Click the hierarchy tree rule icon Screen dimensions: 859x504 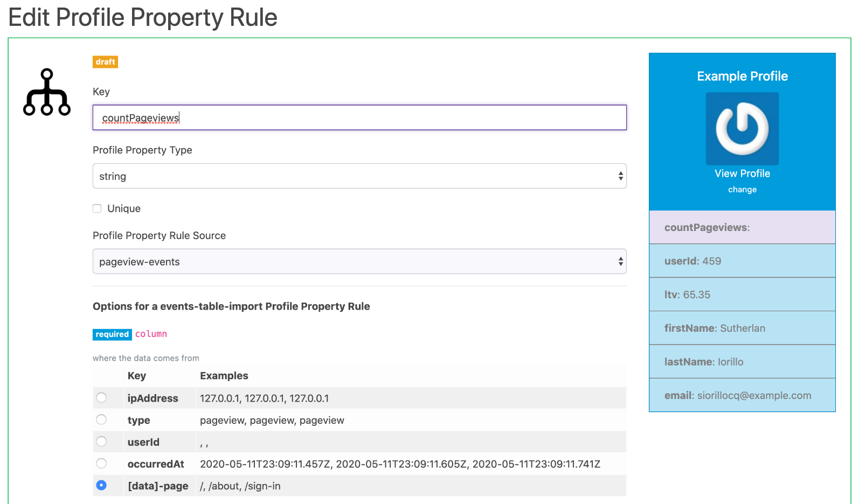pos(47,92)
